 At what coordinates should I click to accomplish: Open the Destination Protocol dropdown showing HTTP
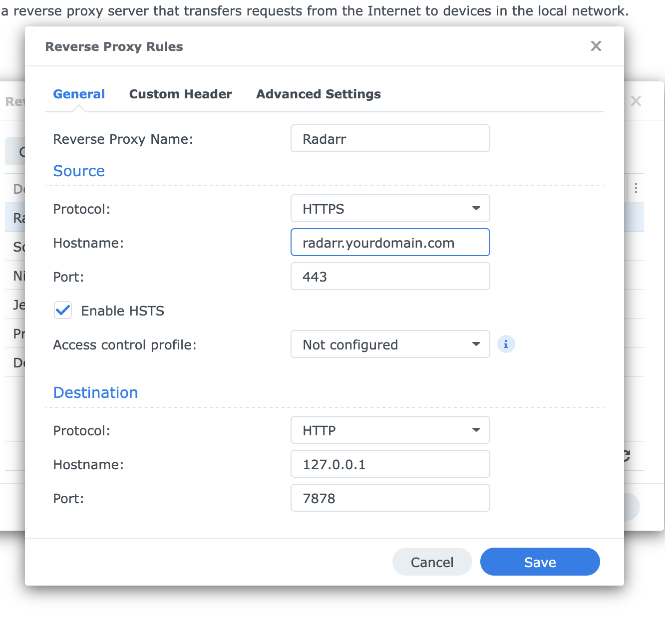tap(390, 430)
